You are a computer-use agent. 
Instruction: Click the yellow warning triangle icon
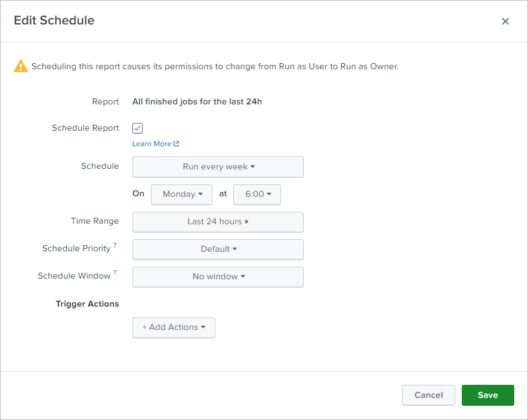[21, 66]
